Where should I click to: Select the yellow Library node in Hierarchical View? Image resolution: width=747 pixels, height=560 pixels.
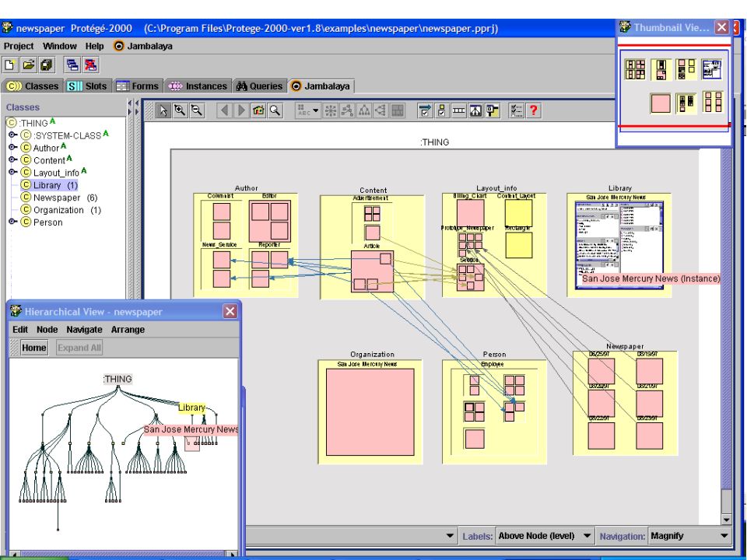click(191, 408)
